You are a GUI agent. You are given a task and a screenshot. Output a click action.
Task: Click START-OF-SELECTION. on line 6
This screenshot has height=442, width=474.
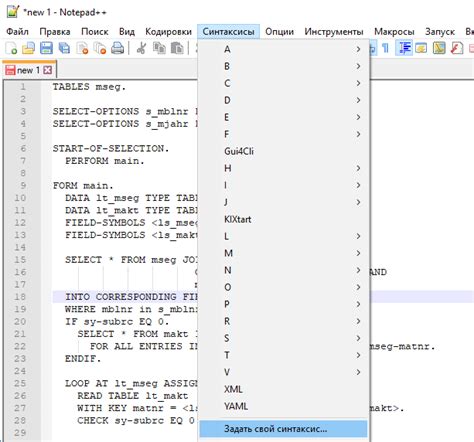click(x=111, y=149)
